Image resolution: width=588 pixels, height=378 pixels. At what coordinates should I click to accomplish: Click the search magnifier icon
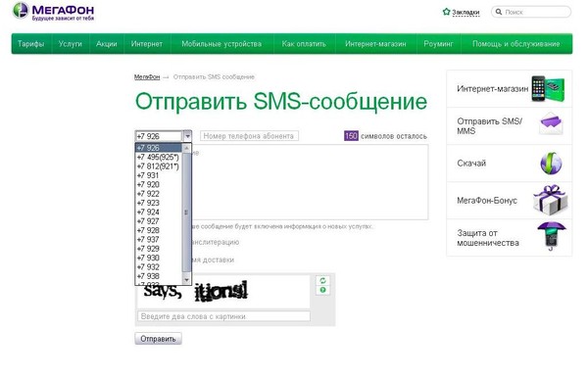click(499, 12)
